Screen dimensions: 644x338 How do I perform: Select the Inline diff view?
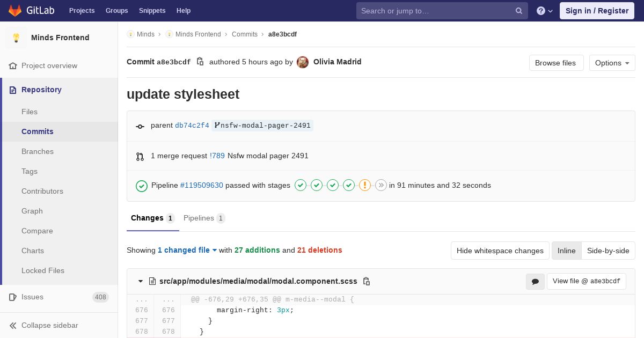(566, 251)
